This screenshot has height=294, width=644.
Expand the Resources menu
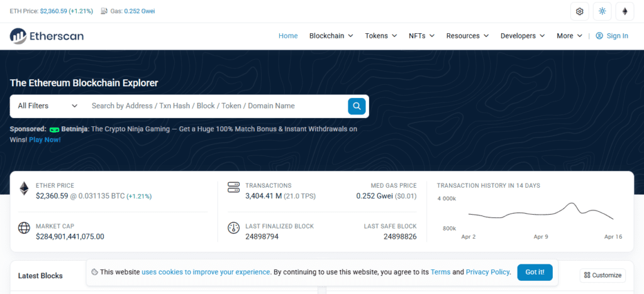click(467, 36)
